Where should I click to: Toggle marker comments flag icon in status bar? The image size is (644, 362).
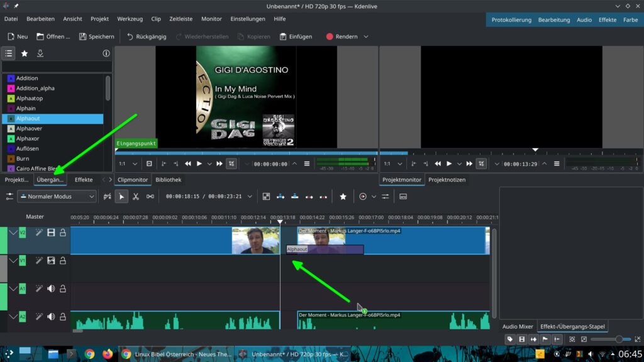pos(545,339)
